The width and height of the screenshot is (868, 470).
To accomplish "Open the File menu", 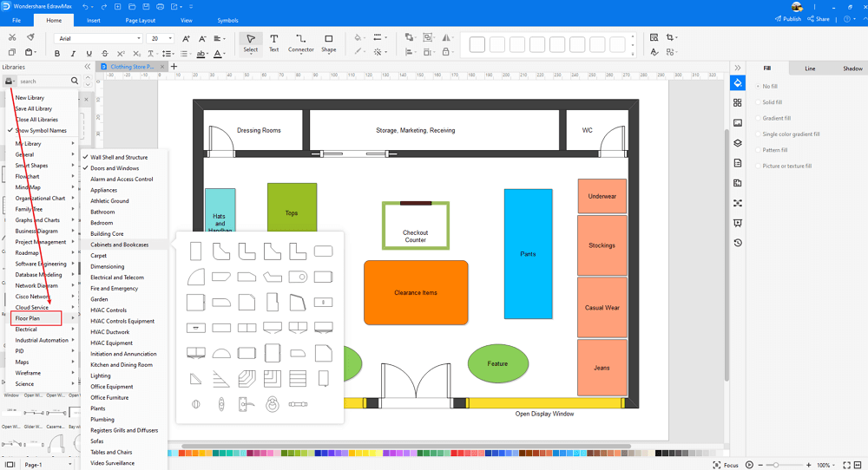I will 16,20.
